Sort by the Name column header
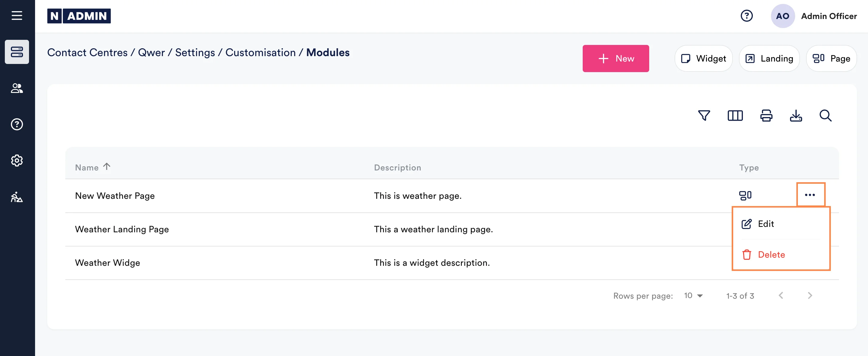868x356 pixels. 87,167
